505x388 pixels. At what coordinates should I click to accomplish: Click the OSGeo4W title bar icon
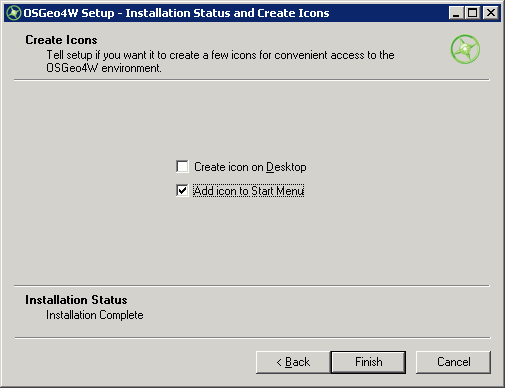tap(14, 13)
